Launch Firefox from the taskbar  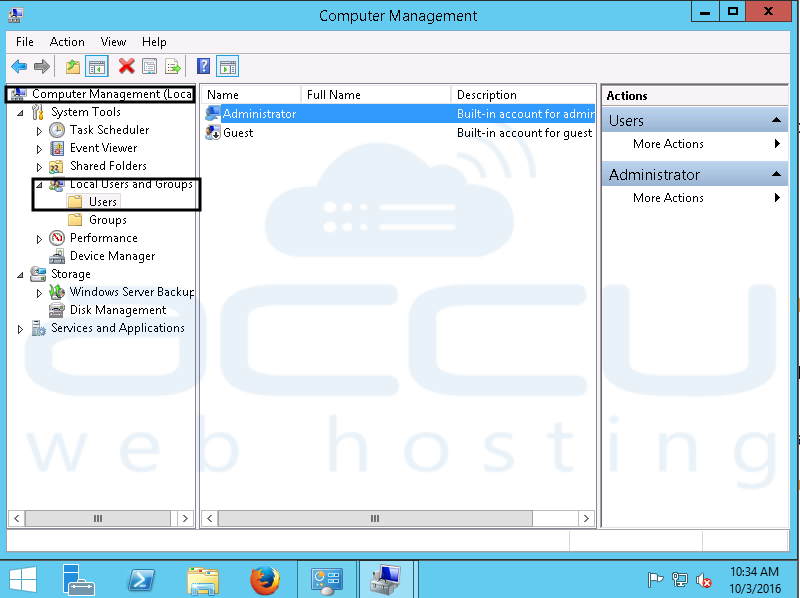click(x=265, y=581)
